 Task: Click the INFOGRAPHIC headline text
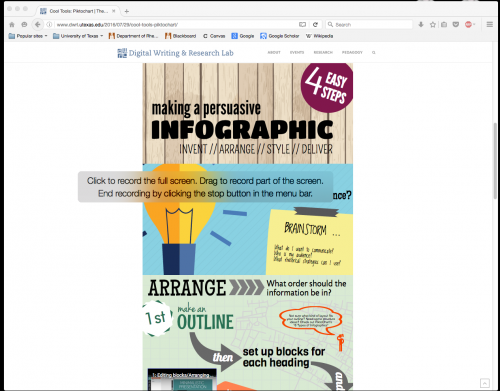tap(242, 130)
